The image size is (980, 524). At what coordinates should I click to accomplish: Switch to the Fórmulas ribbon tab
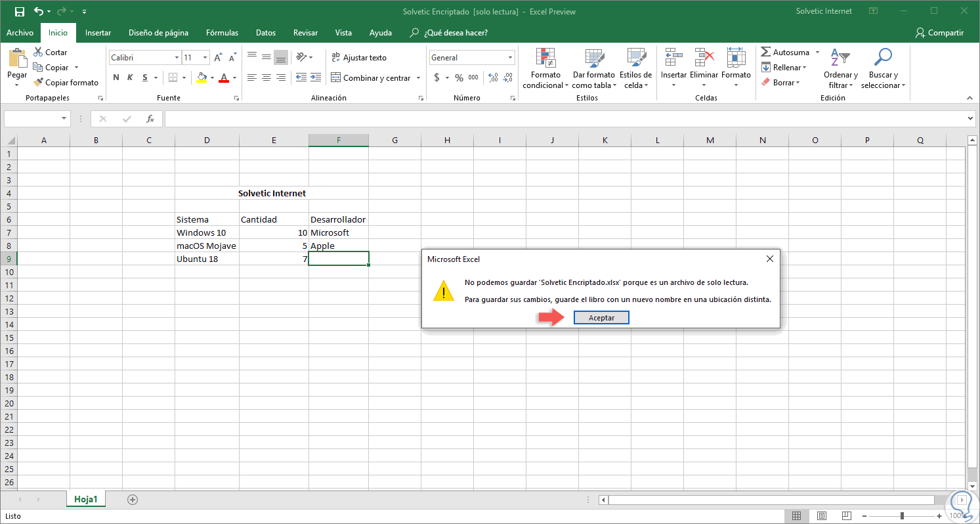[222, 33]
